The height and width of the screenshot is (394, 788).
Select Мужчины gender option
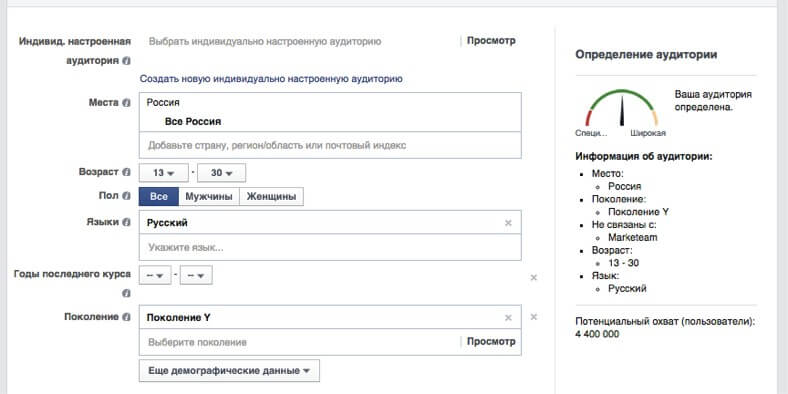pyautogui.click(x=209, y=196)
